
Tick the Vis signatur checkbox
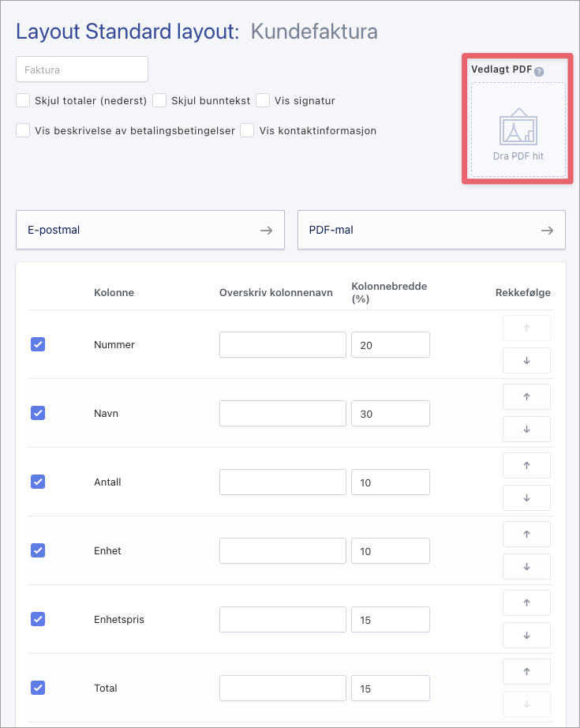pos(263,100)
